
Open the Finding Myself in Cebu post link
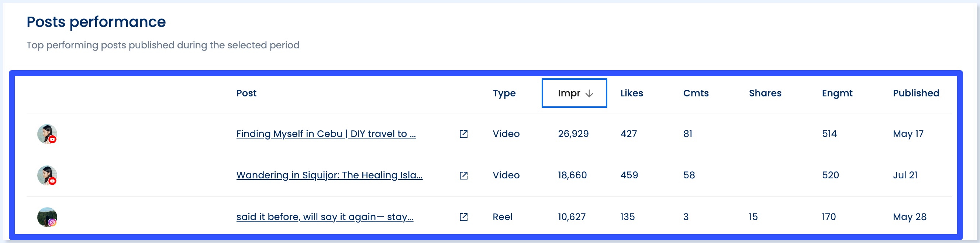326,134
